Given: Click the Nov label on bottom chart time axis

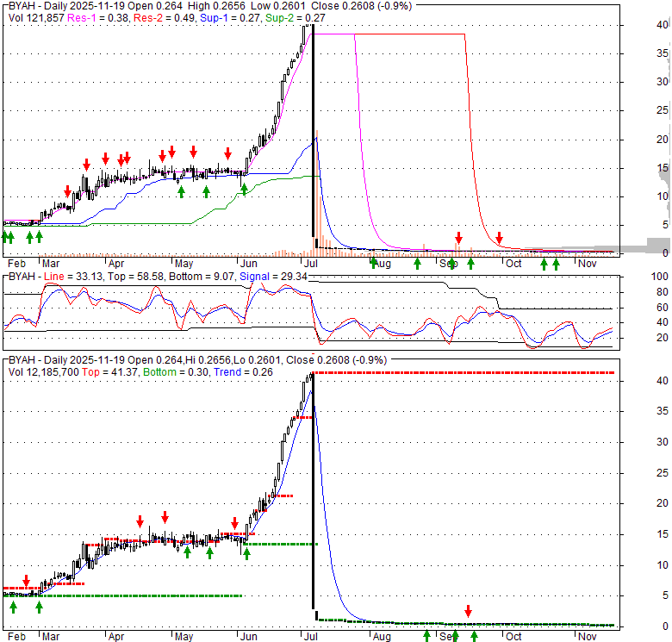Looking at the screenshot, I should coord(587,636).
